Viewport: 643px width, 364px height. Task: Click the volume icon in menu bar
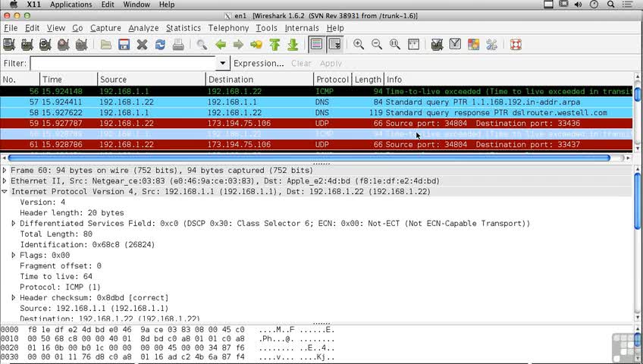click(x=579, y=5)
